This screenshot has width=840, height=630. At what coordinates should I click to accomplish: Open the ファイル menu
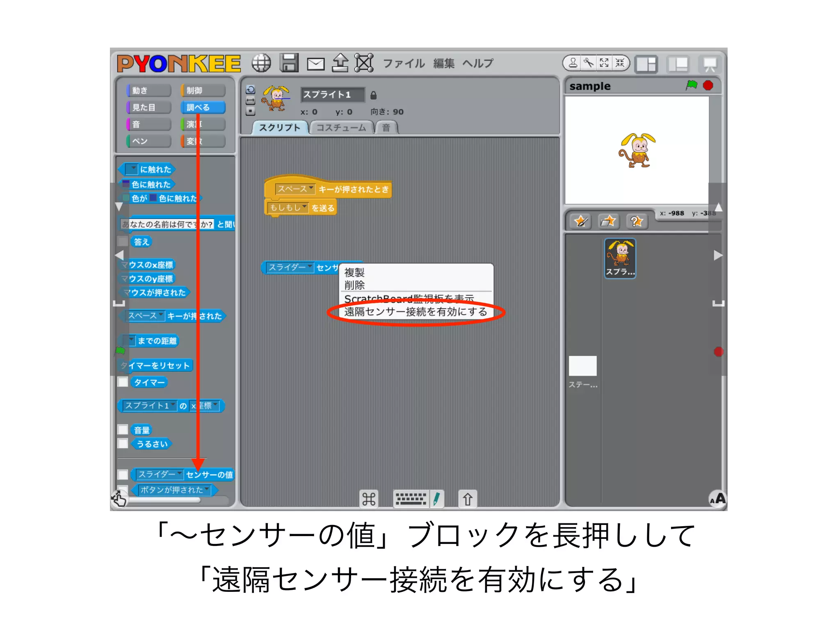[404, 64]
